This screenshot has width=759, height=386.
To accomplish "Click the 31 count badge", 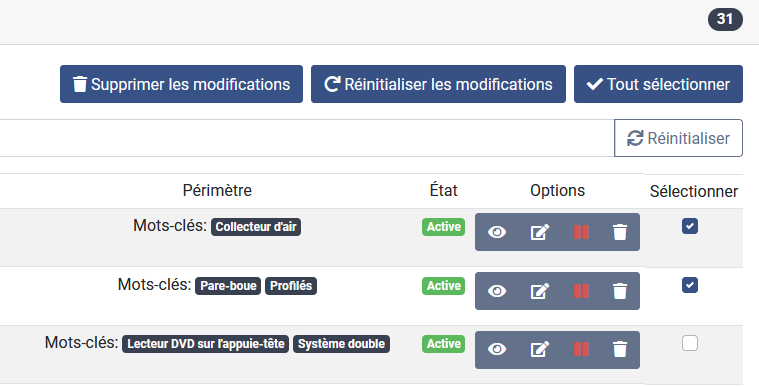I will point(725,19).
